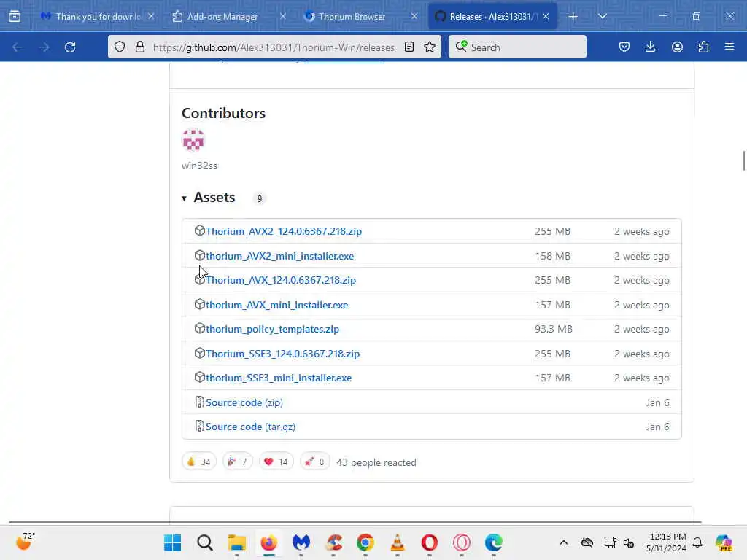Viewport: 747px width, 560px height.
Task: Open Microsoft Edge from taskbar
Action: pyautogui.click(x=494, y=542)
